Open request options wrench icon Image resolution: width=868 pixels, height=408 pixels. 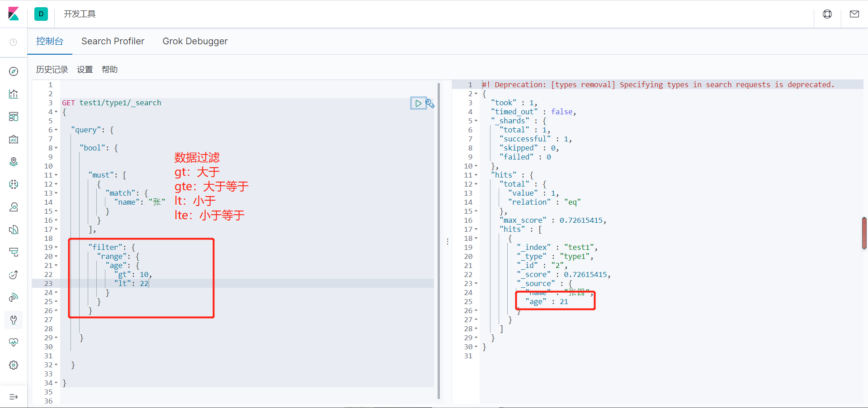pos(430,103)
